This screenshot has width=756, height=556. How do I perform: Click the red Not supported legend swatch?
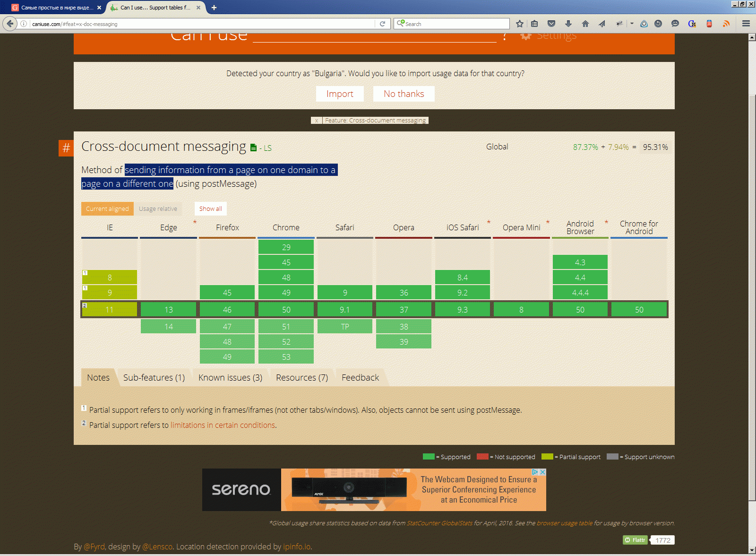(x=482, y=457)
